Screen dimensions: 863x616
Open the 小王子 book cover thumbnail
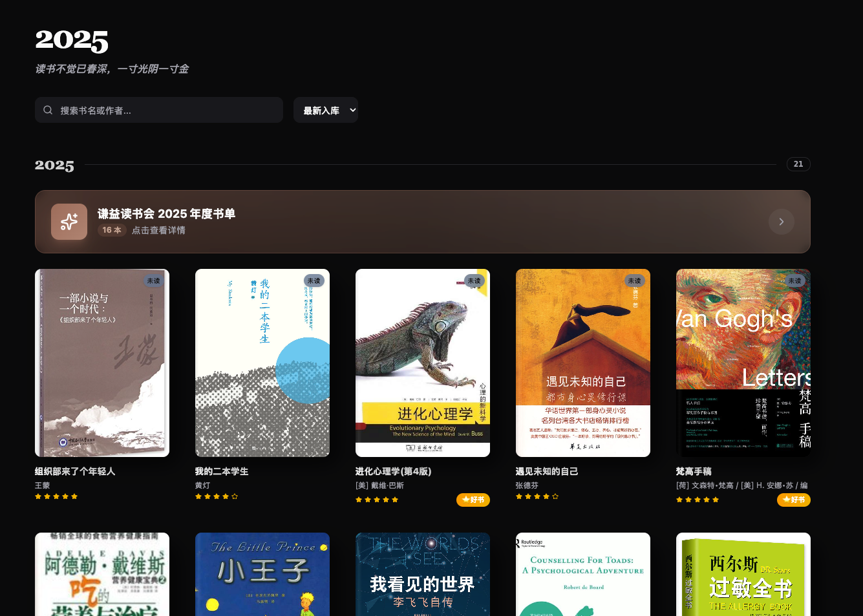point(262,574)
